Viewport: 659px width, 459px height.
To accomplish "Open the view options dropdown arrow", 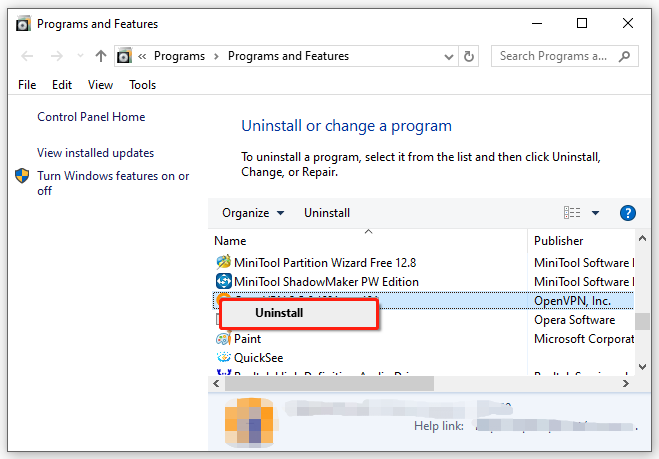I will point(595,213).
